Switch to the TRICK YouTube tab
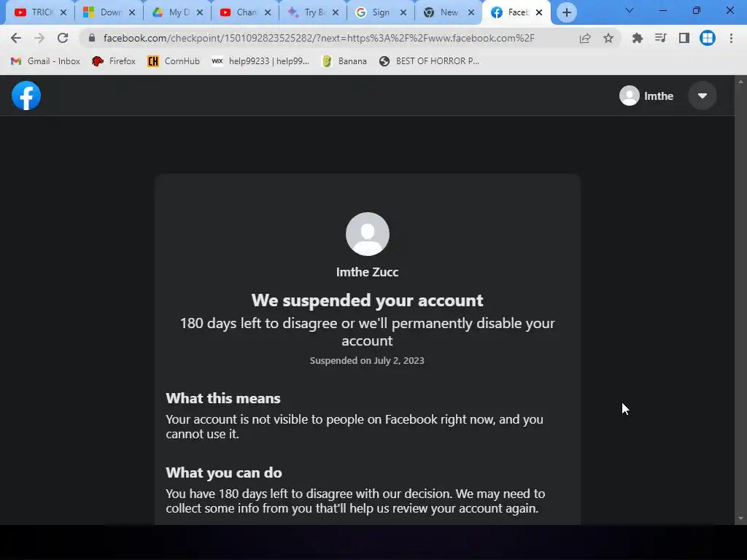The width and height of the screenshot is (747, 560). click(x=40, y=12)
